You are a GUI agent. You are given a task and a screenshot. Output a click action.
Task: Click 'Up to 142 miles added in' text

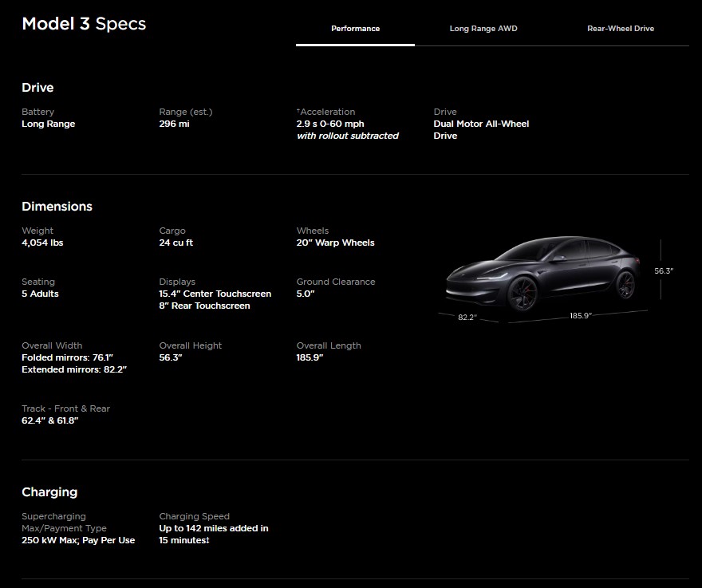point(214,528)
